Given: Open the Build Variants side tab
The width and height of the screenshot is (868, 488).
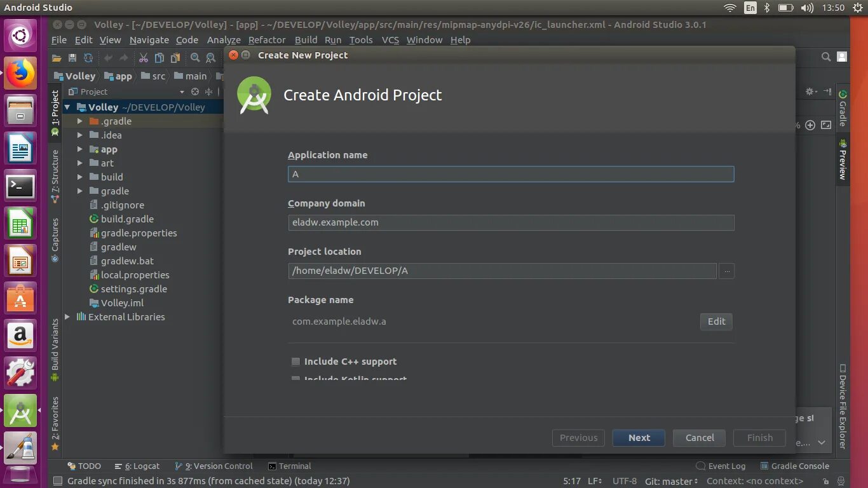Looking at the screenshot, I should coord(55,349).
